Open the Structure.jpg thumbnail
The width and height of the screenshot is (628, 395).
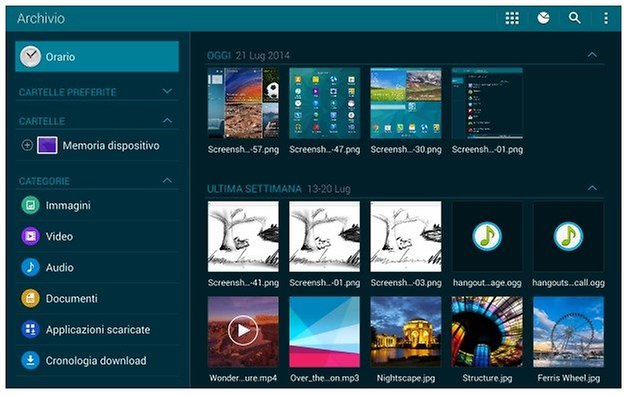487,331
